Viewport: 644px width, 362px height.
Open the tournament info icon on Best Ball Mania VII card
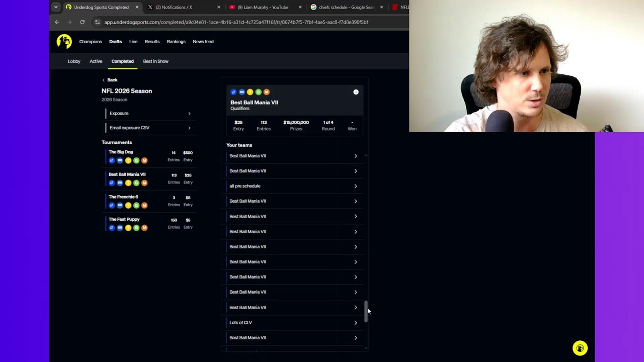(x=356, y=92)
